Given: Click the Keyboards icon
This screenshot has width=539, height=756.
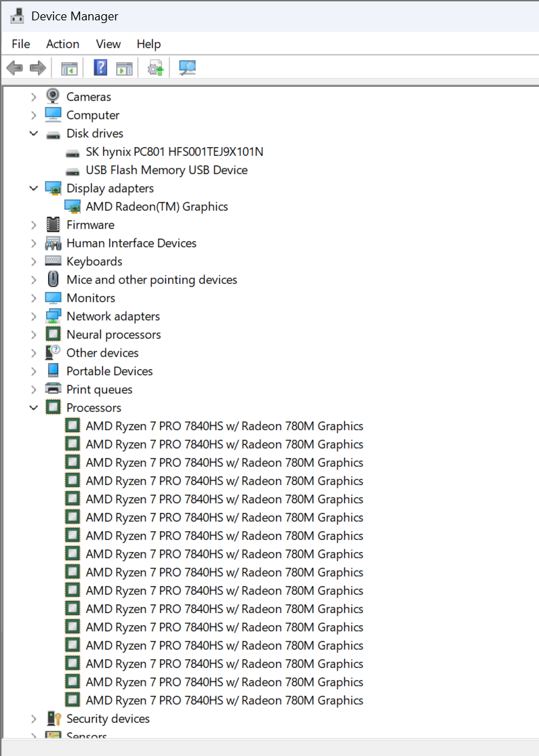Looking at the screenshot, I should (53, 261).
